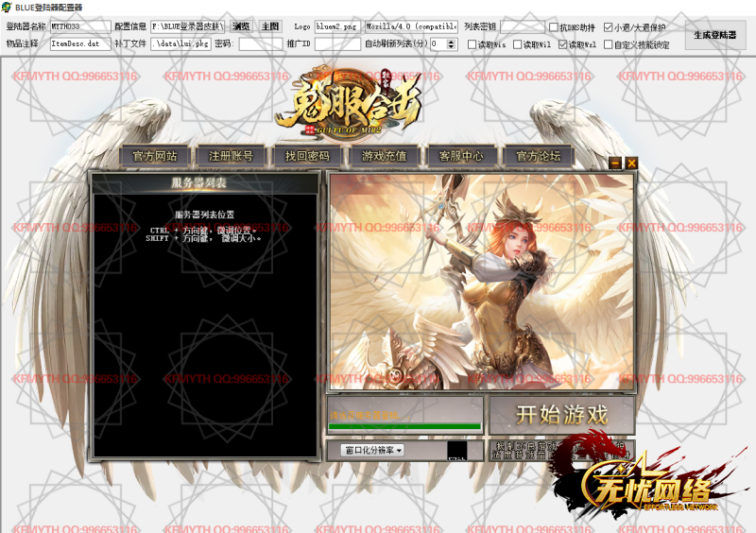The height and width of the screenshot is (533, 756).
Task: Focus the 推广ID input field
Action: click(x=337, y=43)
